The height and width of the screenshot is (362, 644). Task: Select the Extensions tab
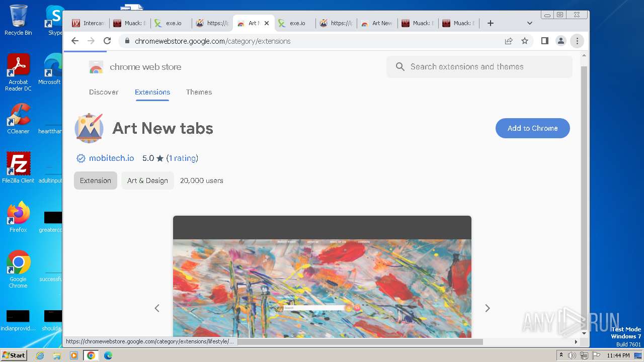pos(152,92)
